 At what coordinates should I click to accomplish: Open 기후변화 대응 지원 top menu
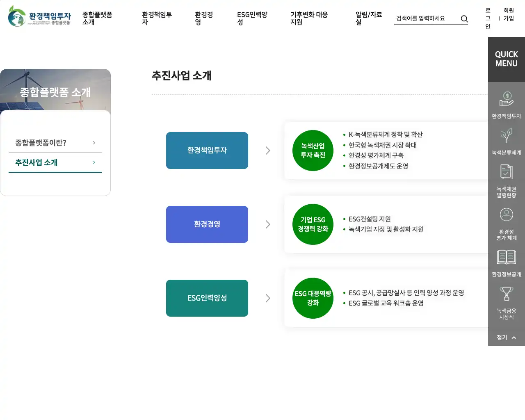(309, 18)
